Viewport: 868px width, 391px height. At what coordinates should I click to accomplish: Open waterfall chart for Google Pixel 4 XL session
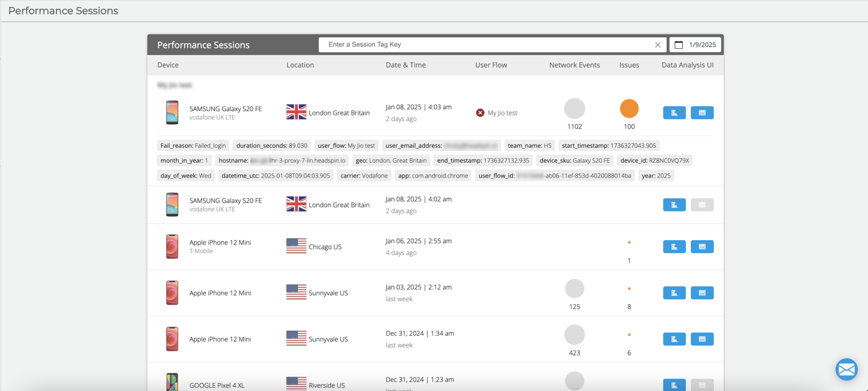point(674,385)
